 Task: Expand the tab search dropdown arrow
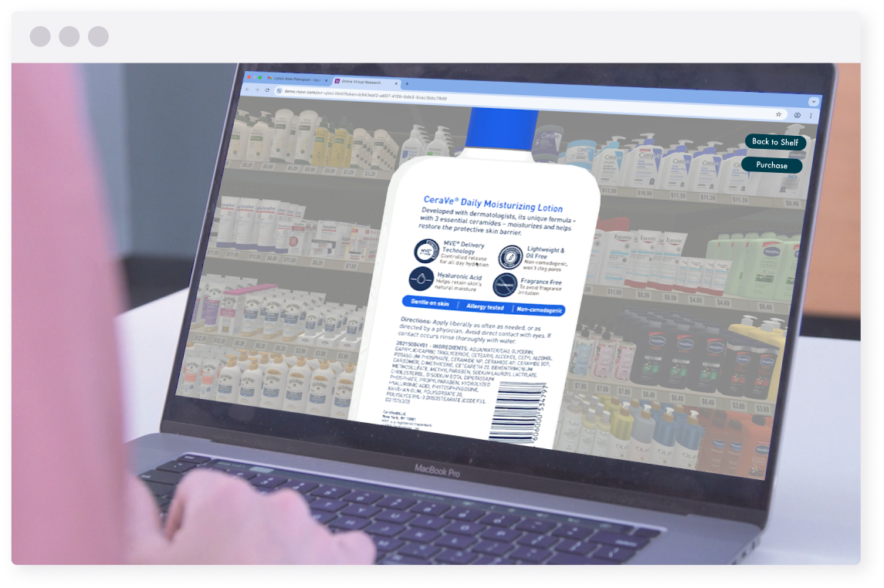click(813, 101)
